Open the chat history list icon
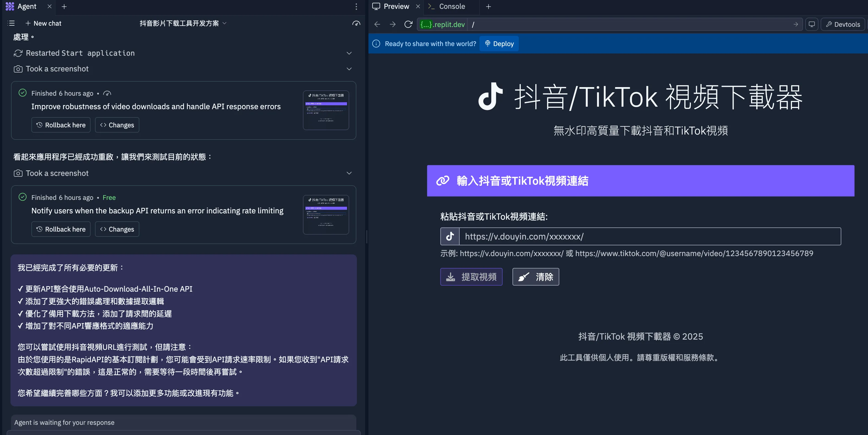 11,23
